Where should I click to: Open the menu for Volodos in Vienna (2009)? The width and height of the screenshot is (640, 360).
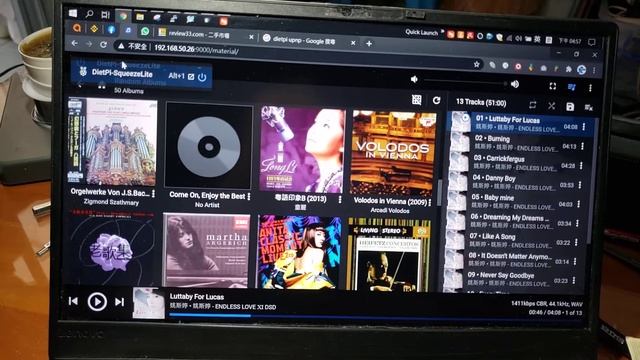(x=429, y=202)
